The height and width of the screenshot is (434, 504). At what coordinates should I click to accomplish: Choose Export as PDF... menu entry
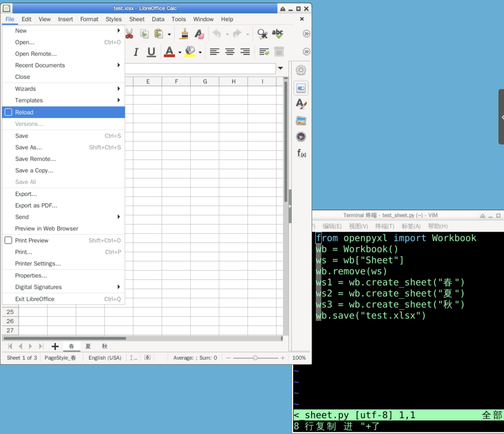(63, 205)
